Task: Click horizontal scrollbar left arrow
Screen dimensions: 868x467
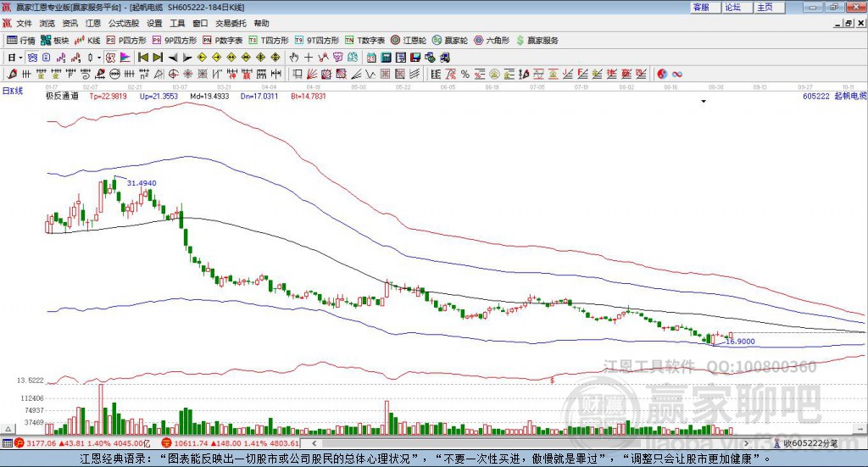Action: point(314,443)
